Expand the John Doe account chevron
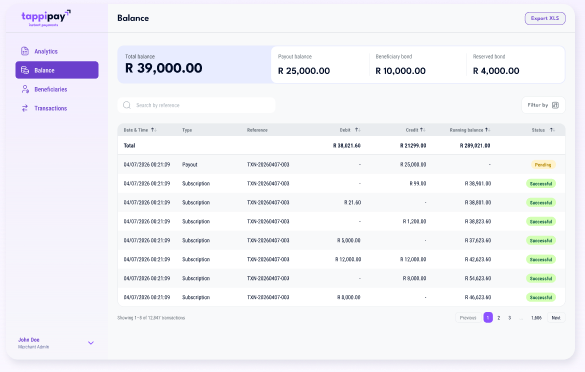This screenshot has height=372, width=585. point(91,343)
